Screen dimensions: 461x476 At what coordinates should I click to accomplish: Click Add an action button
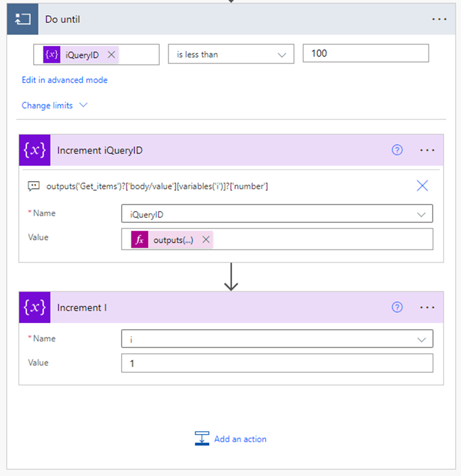pos(231,439)
